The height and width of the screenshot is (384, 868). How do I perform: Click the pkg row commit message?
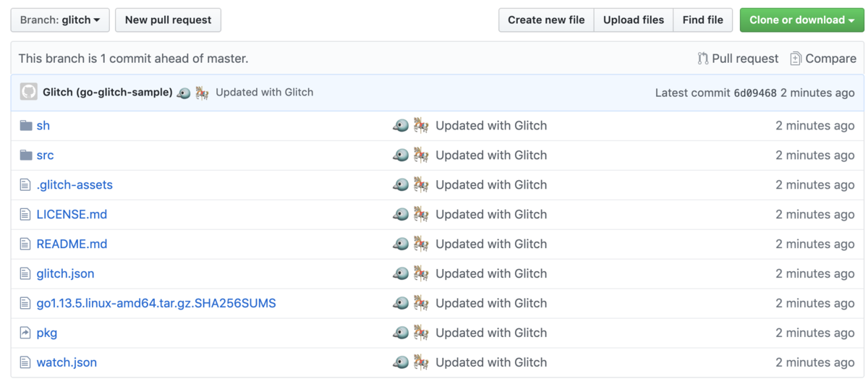[x=491, y=333]
